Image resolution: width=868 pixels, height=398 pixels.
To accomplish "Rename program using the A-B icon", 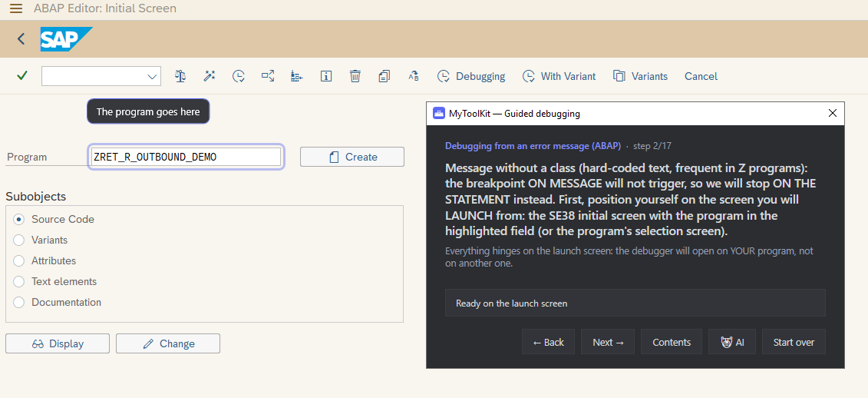I will coord(413,77).
